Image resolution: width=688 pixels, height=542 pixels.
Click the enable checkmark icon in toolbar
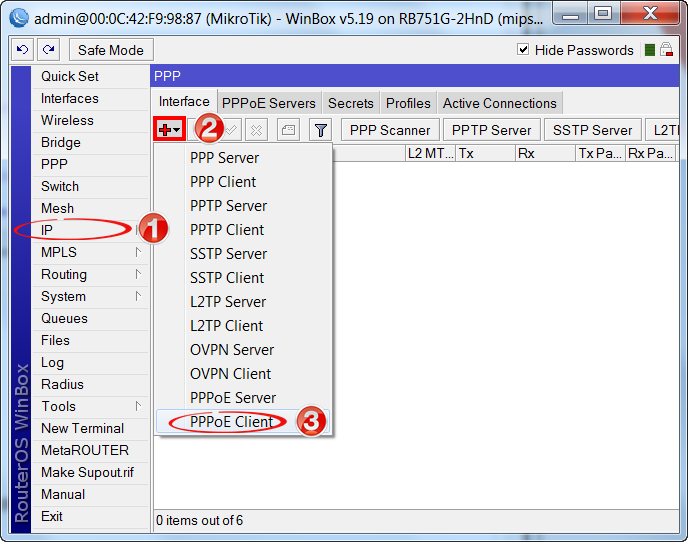pos(230,130)
